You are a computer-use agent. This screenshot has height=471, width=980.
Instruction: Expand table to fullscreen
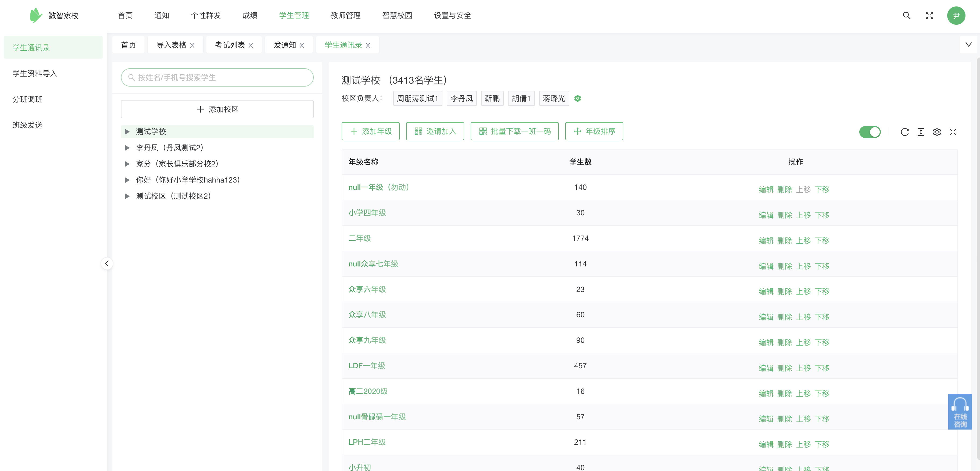click(953, 132)
